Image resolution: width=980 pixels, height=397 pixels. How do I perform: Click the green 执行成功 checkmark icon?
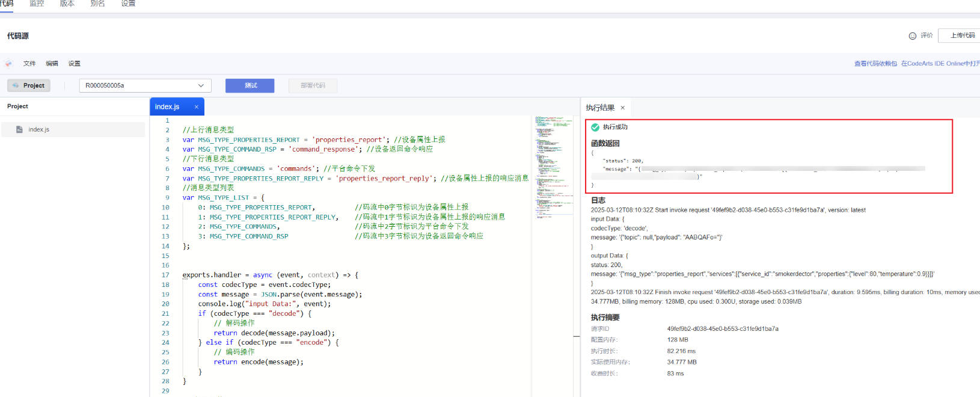(595, 127)
